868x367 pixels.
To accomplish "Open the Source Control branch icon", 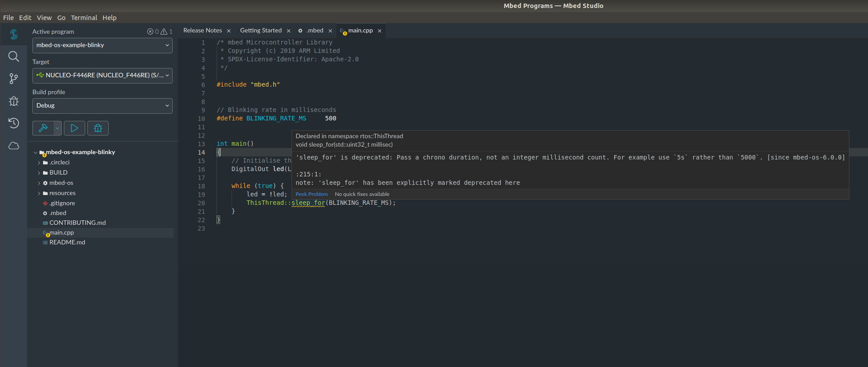I will pos(14,79).
